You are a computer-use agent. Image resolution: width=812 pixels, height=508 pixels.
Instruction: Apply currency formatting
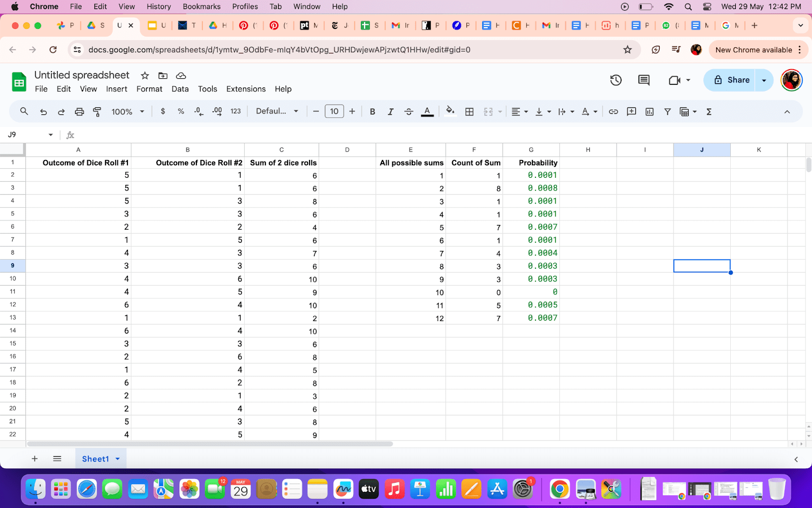pyautogui.click(x=163, y=111)
